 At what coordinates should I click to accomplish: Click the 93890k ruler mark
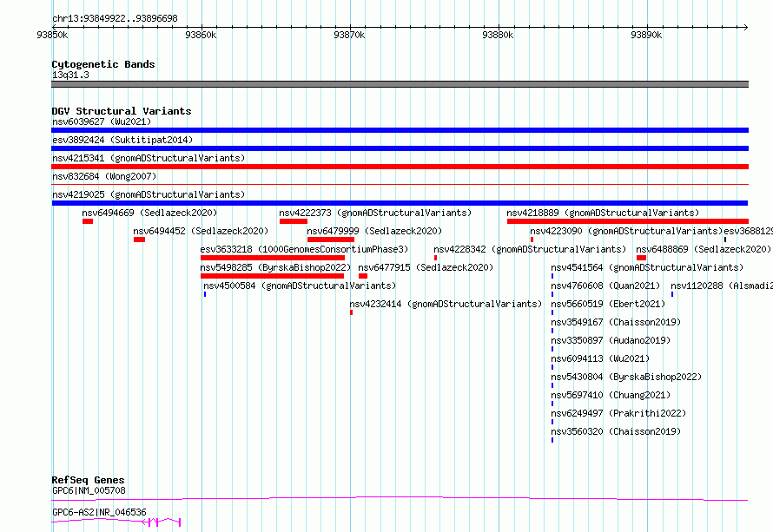click(646, 35)
